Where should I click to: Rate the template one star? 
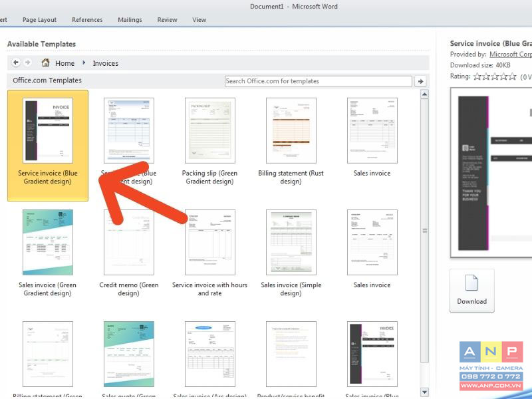(477, 76)
